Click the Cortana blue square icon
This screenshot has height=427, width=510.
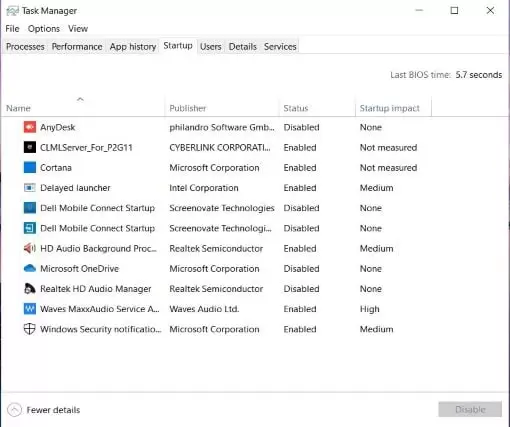(30, 167)
